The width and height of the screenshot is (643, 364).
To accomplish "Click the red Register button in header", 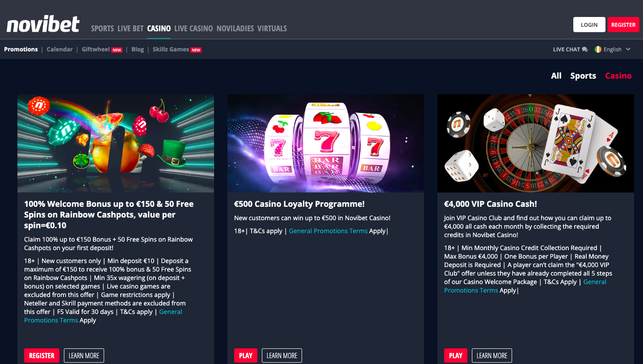I will pos(623,25).
